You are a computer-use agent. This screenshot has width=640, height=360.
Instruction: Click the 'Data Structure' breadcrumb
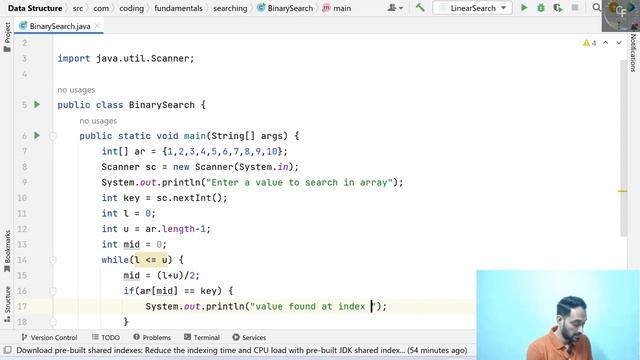coord(35,8)
